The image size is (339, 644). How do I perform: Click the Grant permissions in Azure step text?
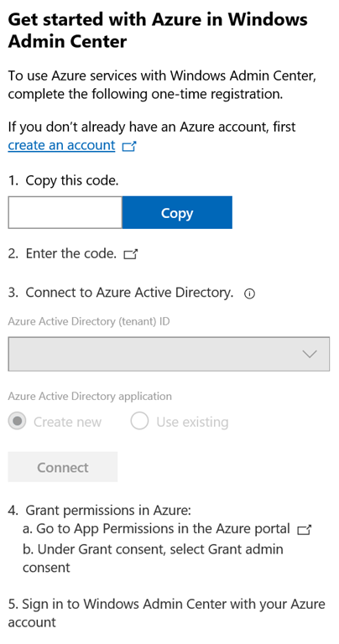click(x=108, y=511)
